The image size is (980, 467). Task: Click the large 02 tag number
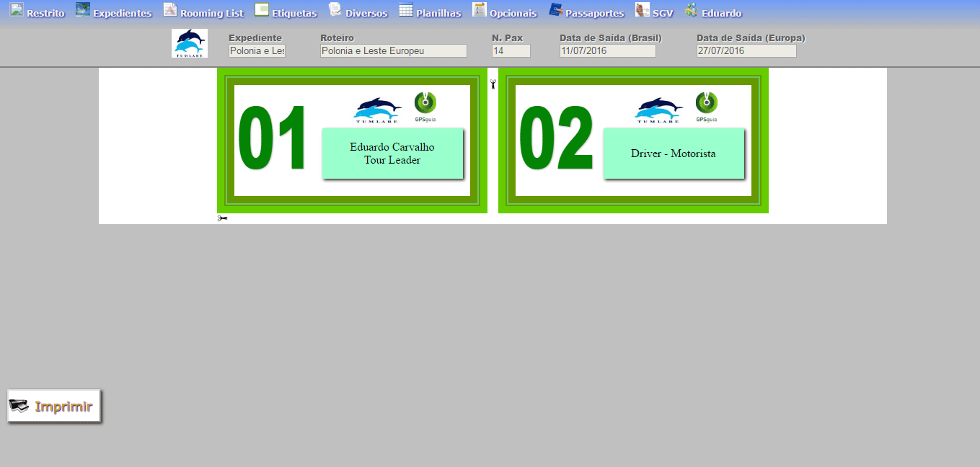coord(556,139)
